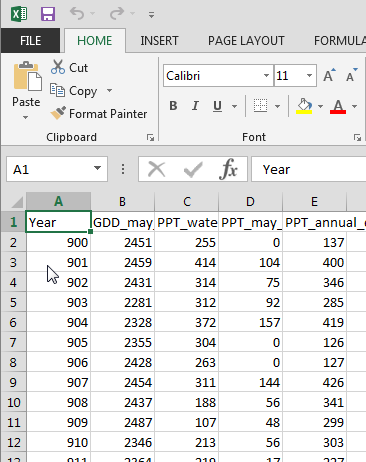Apply the red font color
Viewport: 366px width, 462px height.
[x=338, y=106]
